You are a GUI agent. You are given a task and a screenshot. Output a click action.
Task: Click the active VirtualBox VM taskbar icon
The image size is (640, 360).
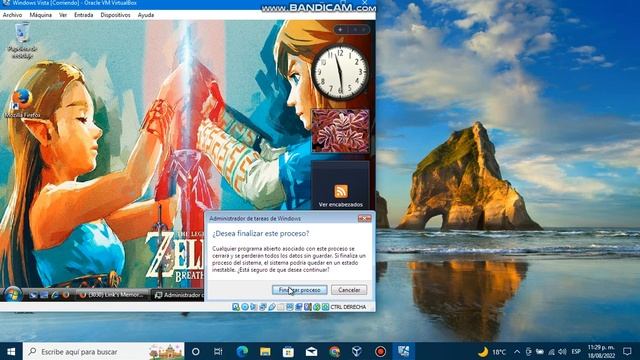coord(403,351)
